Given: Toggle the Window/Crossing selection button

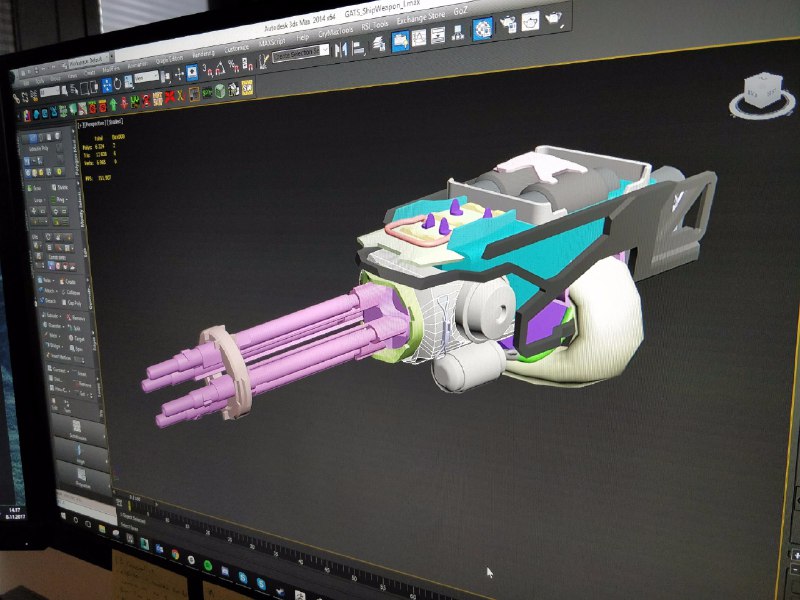Looking at the screenshot, I should pos(95,87).
